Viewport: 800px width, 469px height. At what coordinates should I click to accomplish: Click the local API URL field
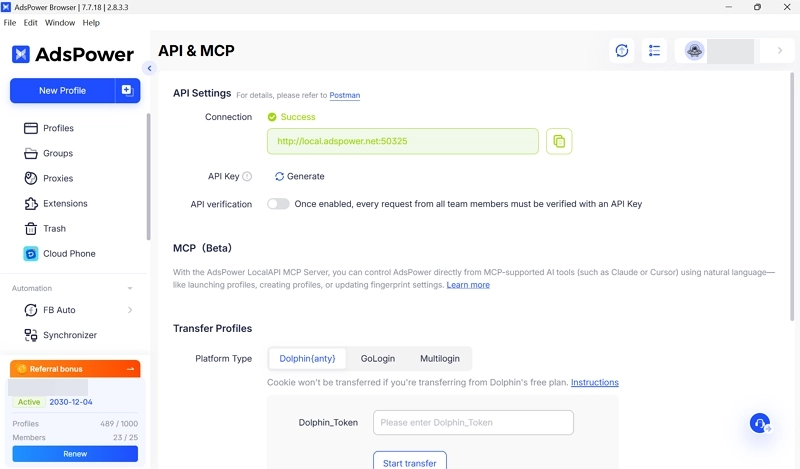[x=403, y=141]
